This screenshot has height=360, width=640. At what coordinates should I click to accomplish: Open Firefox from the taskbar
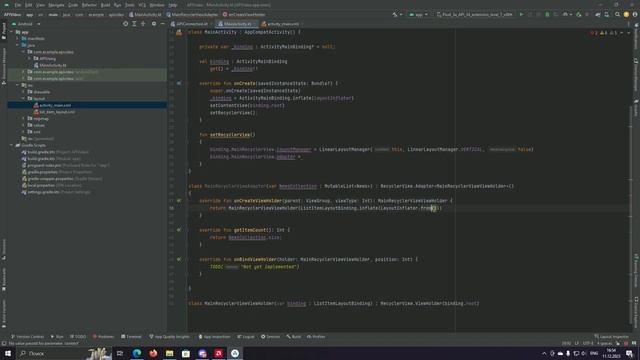[153, 353]
